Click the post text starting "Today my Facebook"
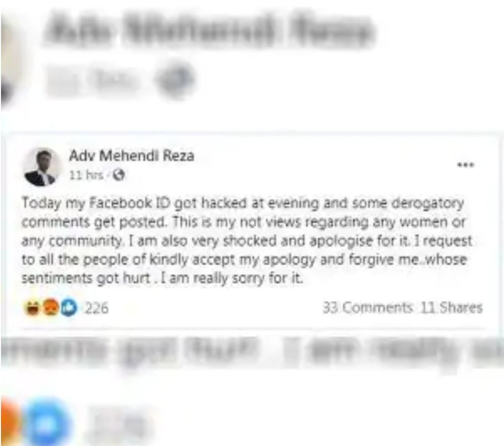The width and height of the screenshot is (504, 446). coord(247,240)
